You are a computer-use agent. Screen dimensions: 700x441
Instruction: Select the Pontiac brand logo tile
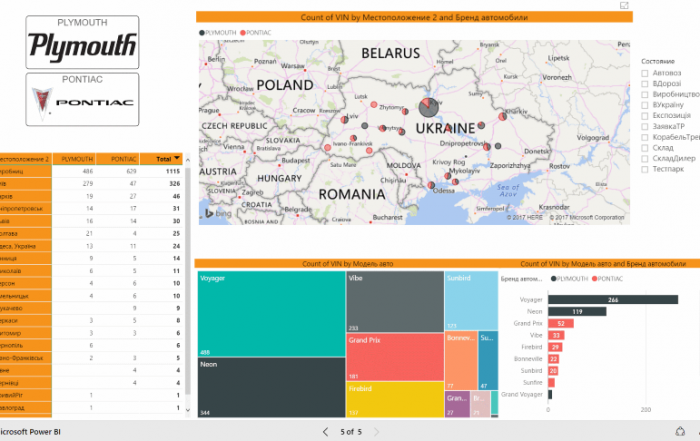[x=82, y=100]
